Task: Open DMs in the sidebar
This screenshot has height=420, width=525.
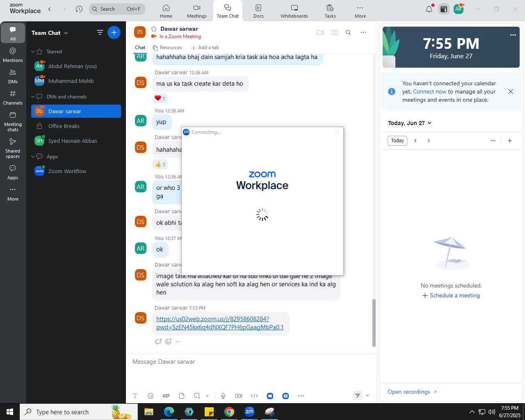Action: (x=13, y=76)
